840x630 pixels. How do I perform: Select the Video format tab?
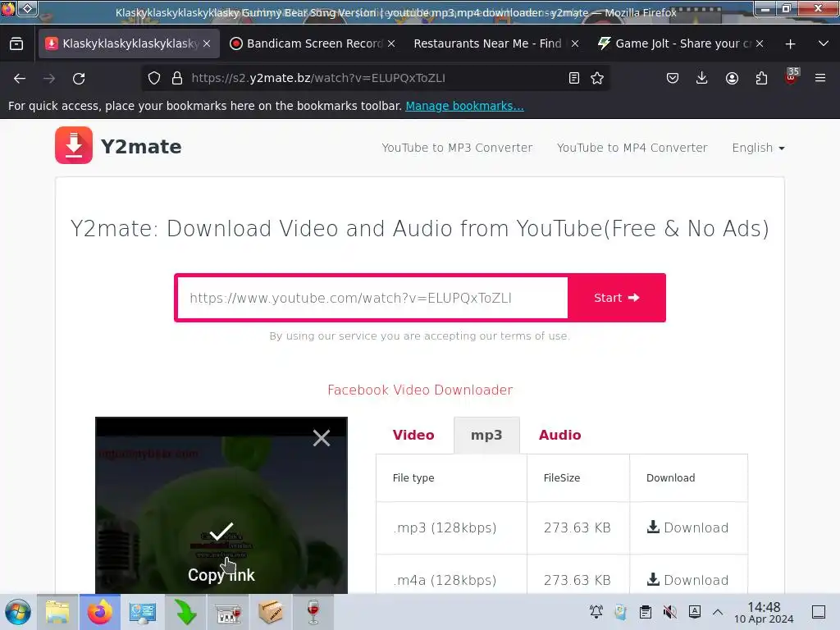413,435
